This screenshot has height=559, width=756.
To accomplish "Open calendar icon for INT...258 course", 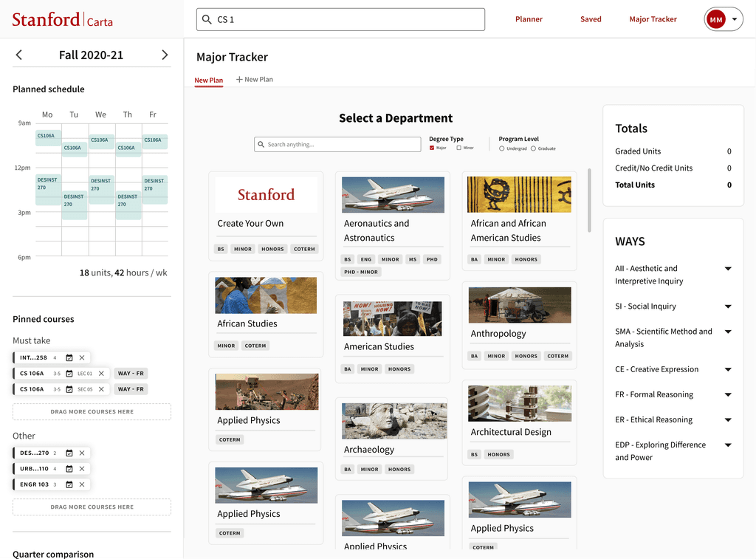I will click(69, 358).
